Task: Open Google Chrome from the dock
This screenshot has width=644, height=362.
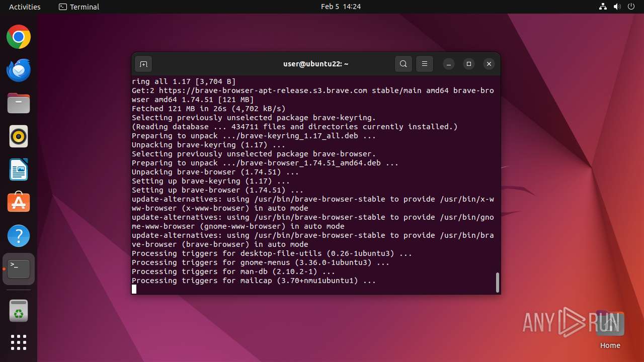Action: click(x=19, y=37)
